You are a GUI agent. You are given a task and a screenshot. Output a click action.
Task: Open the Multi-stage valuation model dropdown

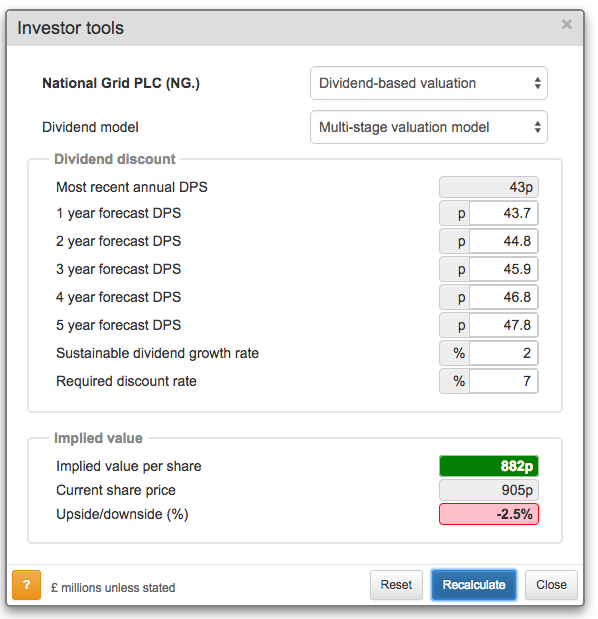429,127
